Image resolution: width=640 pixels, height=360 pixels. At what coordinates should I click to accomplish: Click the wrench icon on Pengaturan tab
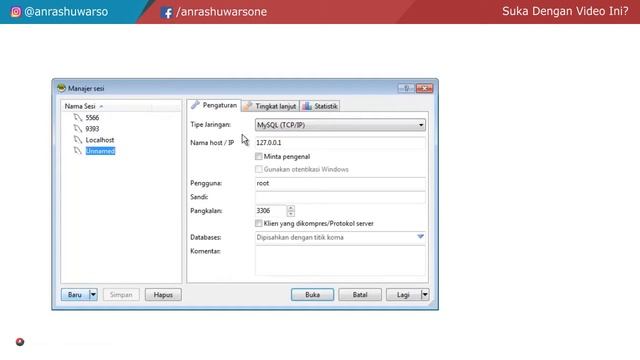pos(196,105)
